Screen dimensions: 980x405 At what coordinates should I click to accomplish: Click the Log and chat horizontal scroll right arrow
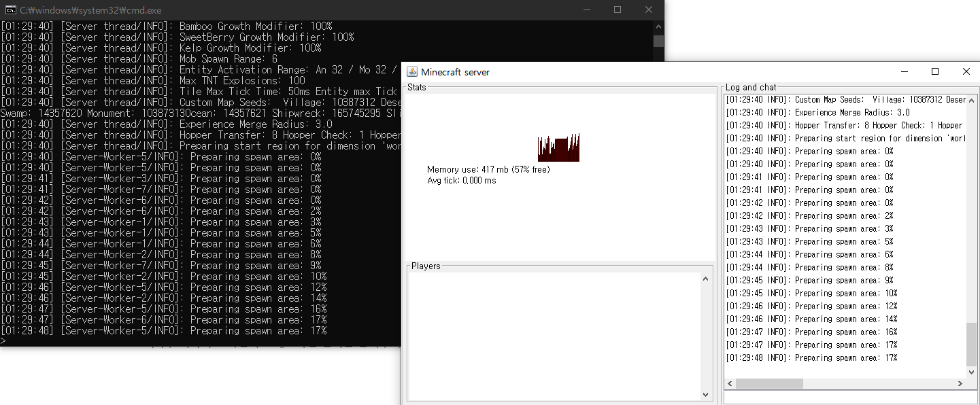(x=960, y=384)
